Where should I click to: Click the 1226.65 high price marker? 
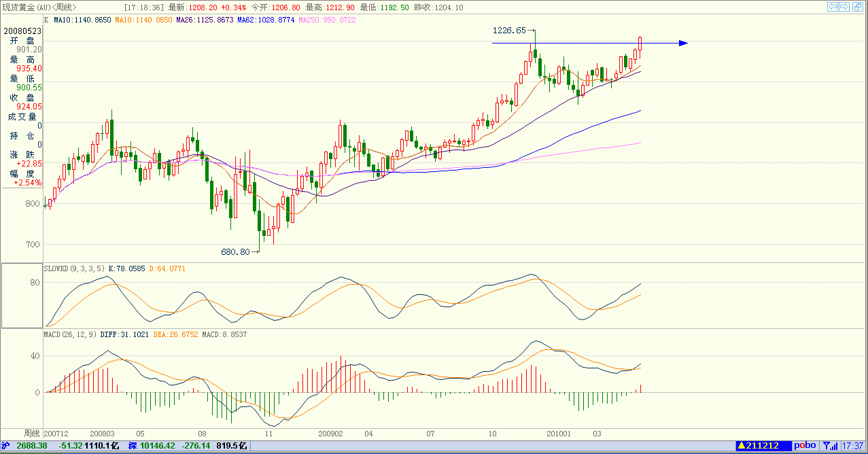pos(509,31)
